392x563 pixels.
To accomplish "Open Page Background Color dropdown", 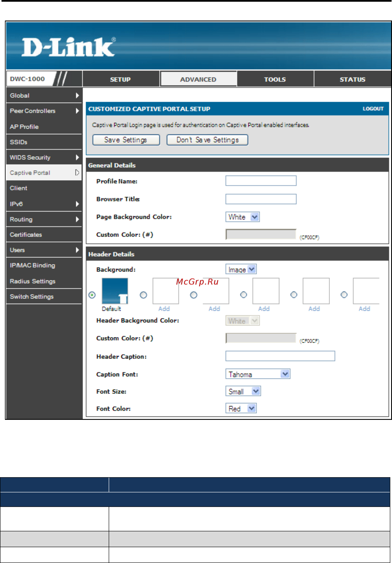I will (x=242, y=217).
